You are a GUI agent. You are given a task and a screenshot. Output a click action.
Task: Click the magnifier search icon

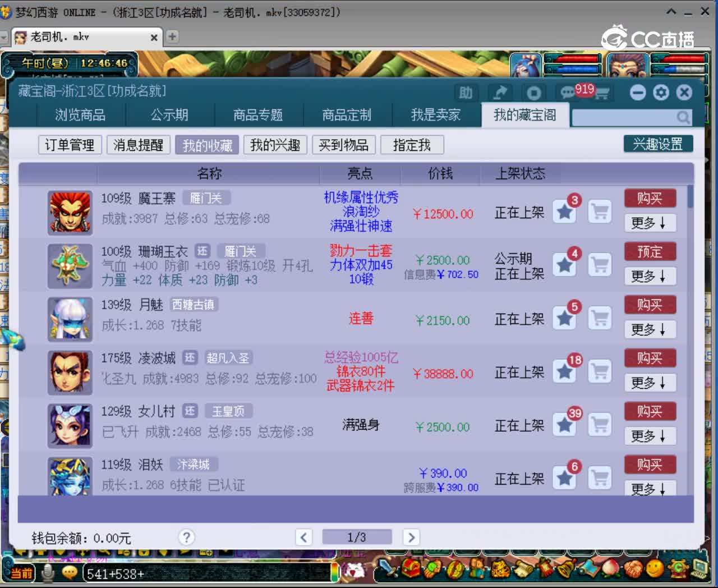tap(683, 117)
